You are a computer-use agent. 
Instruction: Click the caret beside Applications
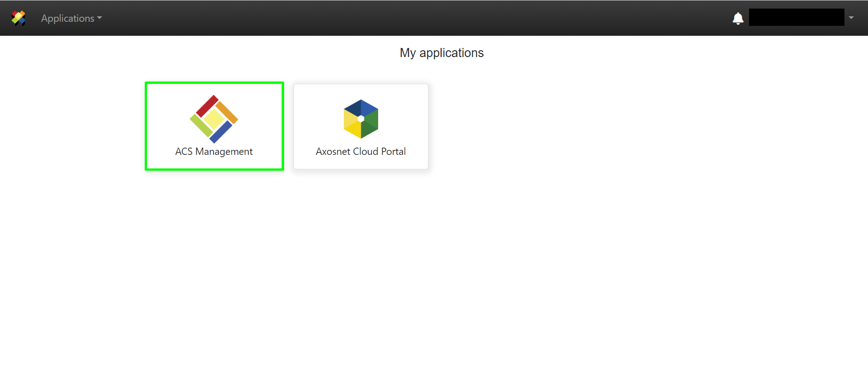[100, 18]
